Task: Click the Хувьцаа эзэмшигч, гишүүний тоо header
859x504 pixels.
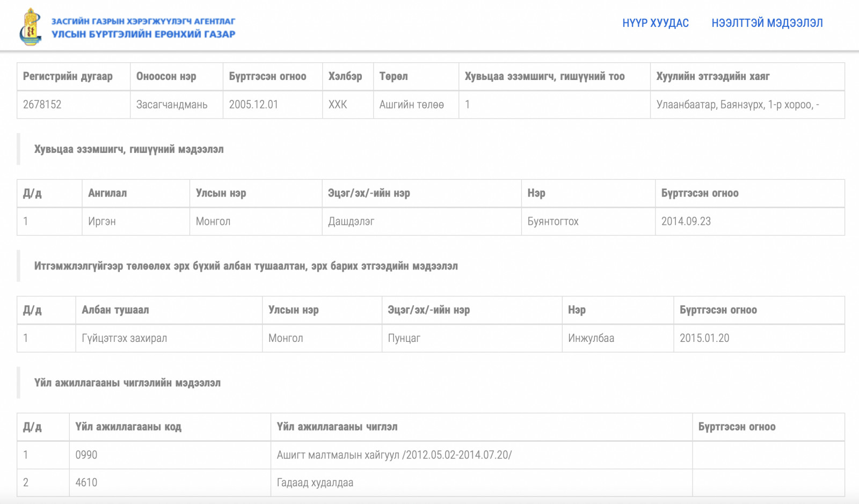Action: tap(544, 76)
